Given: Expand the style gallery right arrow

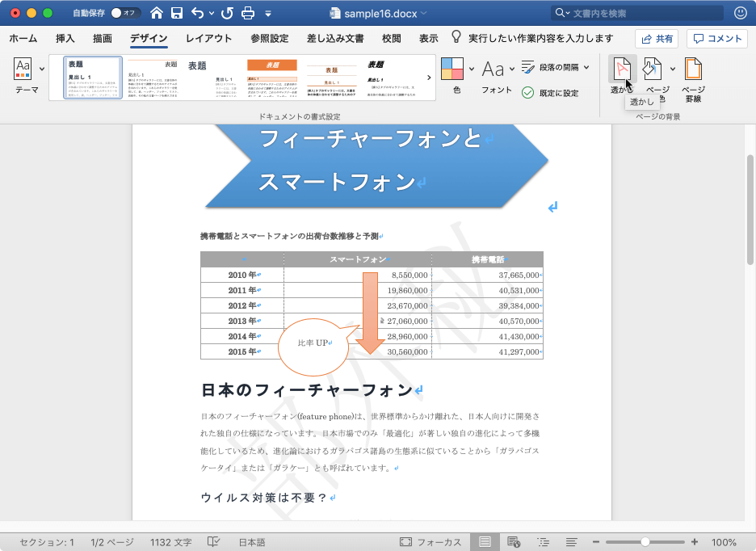Looking at the screenshot, I should pyautogui.click(x=429, y=78).
